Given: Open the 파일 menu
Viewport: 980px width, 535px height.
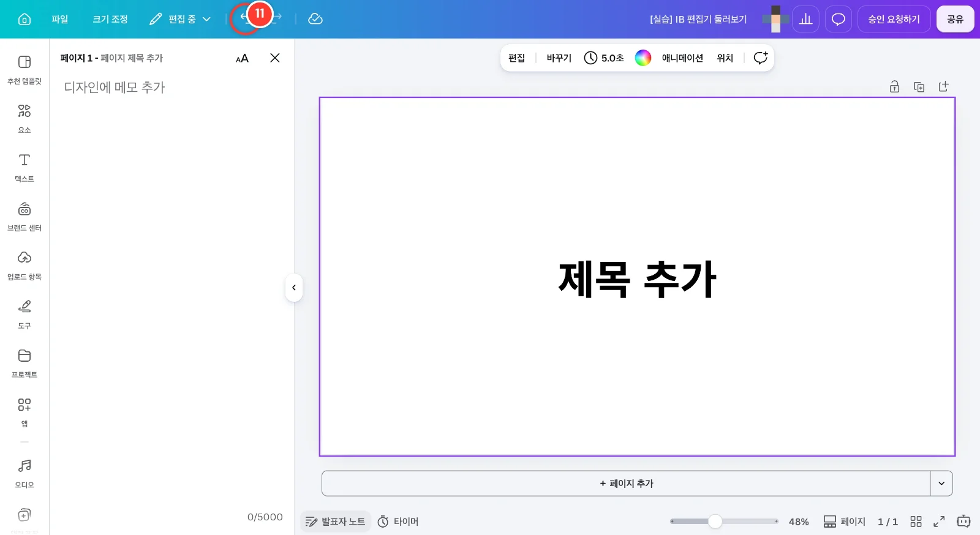Looking at the screenshot, I should tap(60, 19).
